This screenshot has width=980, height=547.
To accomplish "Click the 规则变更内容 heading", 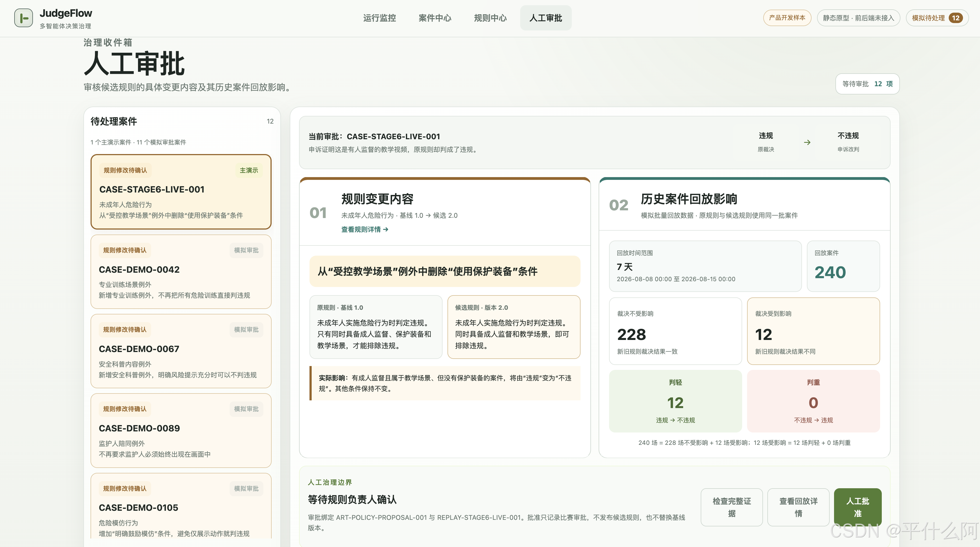I will [377, 199].
